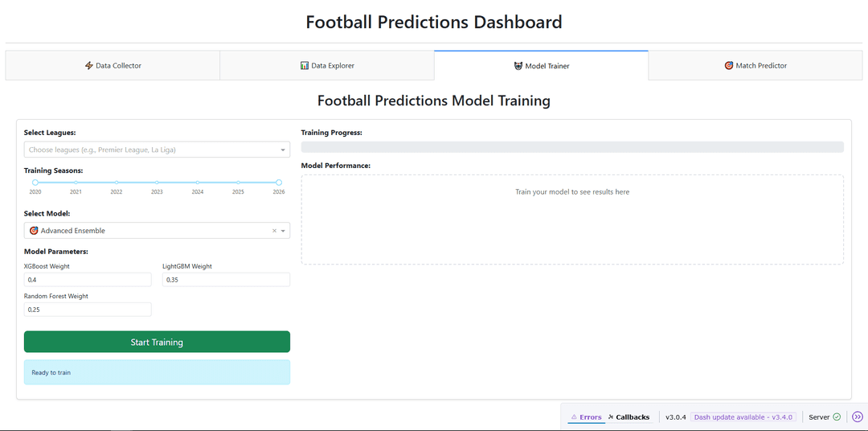The width and height of the screenshot is (868, 431).
Task: Switch to the Data Explorer tab
Action: (x=327, y=66)
